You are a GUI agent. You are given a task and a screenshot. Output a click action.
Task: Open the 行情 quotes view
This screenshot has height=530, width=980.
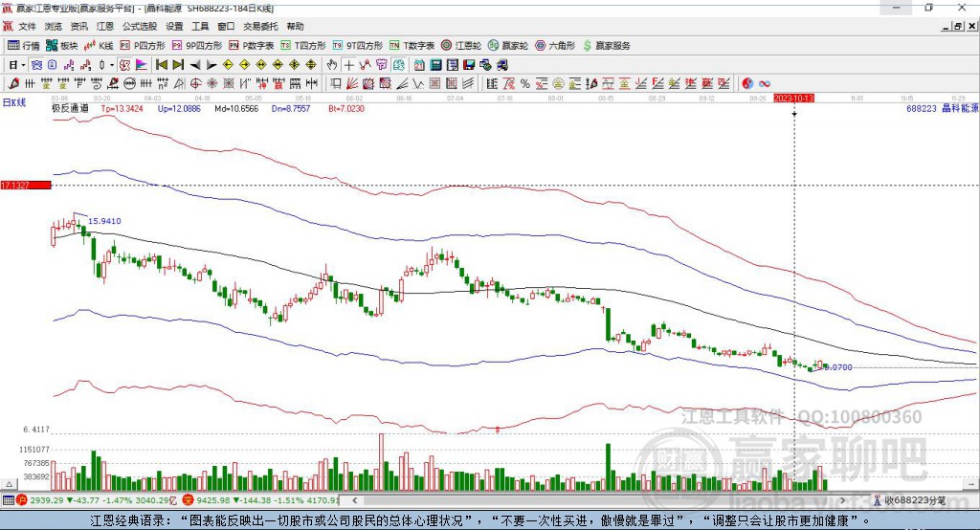tap(23, 46)
